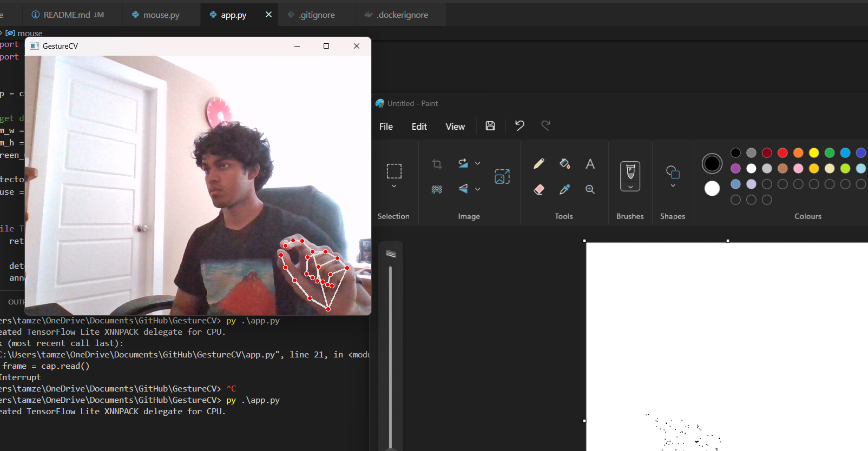This screenshot has height=451, width=868.
Task: Select the Colour picker eyedropper in Paint
Action: pyautogui.click(x=564, y=189)
